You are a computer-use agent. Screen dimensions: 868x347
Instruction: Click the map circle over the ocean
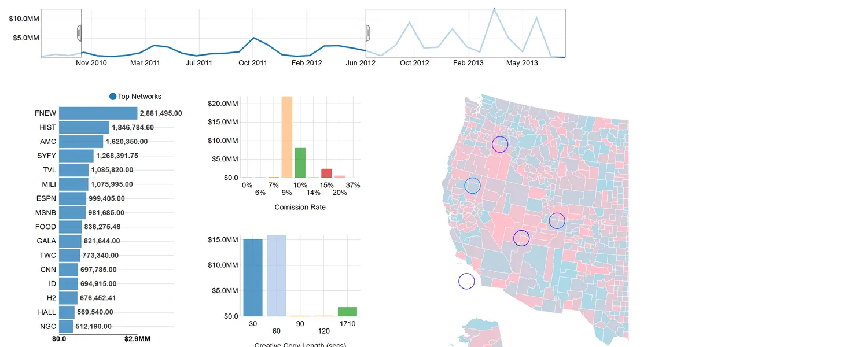pyautogui.click(x=466, y=281)
